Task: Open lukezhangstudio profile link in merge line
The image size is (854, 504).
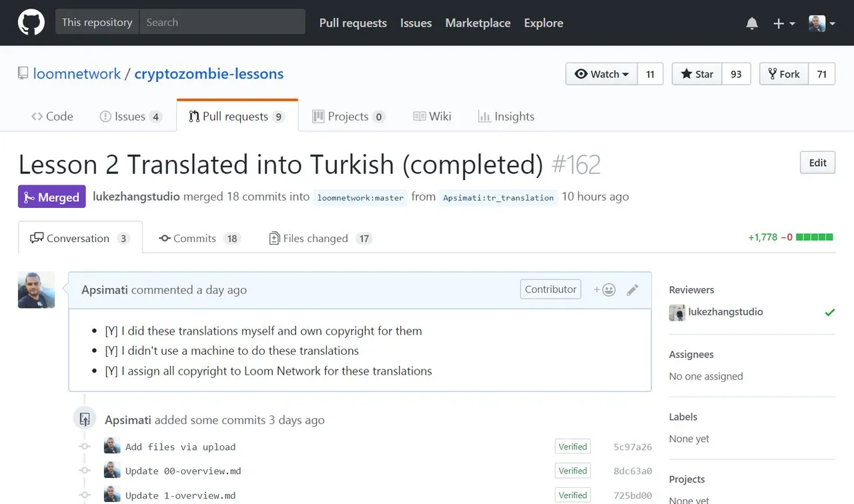Action: point(136,197)
